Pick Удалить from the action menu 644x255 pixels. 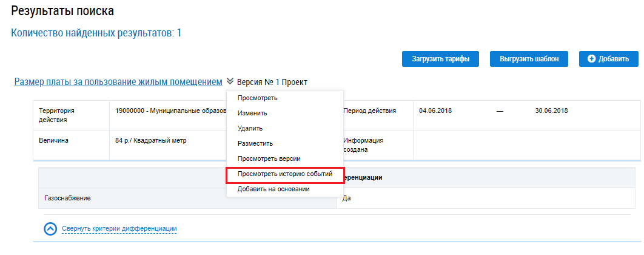point(250,128)
